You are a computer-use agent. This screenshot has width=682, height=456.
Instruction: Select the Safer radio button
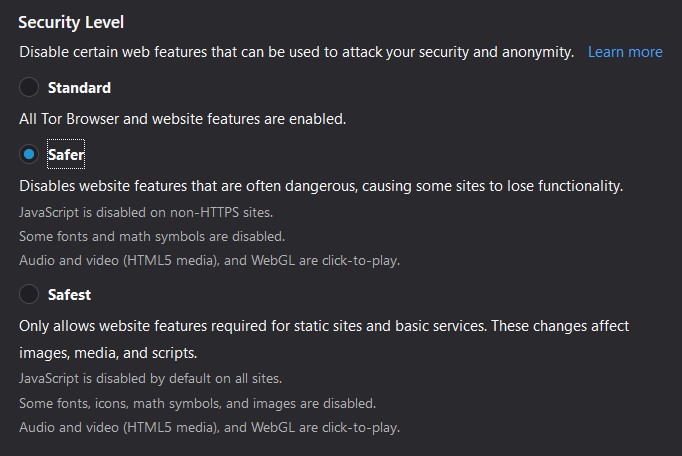(29, 155)
